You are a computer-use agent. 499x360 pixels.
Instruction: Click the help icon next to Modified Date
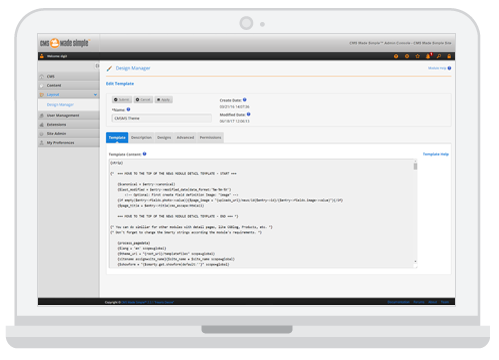(248, 114)
